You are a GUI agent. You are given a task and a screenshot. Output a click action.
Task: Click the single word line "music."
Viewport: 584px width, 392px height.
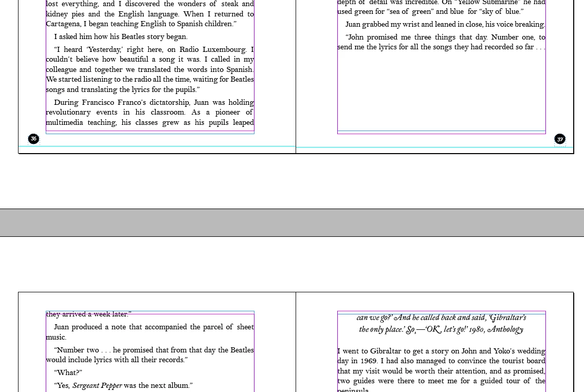click(56, 337)
